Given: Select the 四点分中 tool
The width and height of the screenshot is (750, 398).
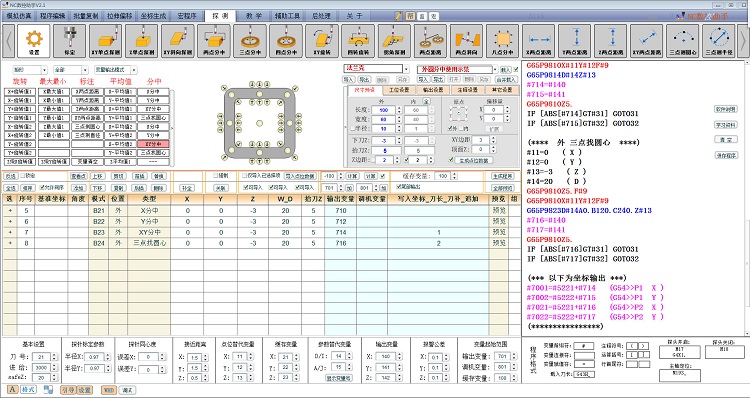Looking at the screenshot, I should (286, 41).
